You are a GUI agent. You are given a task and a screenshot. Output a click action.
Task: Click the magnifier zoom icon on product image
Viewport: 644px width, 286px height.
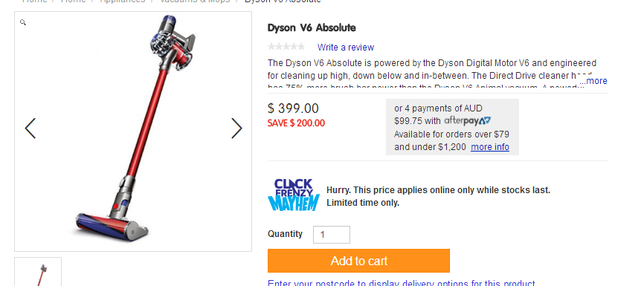click(x=23, y=22)
